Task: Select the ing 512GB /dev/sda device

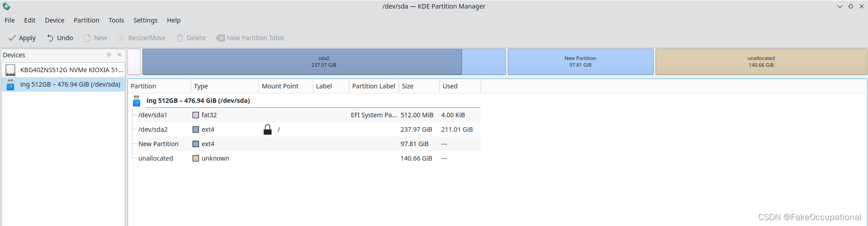Action: coord(63,84)
